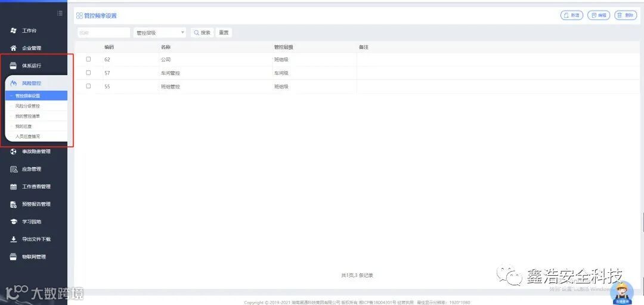The height and width of the screenshot is (305, 644).
Task: Open 企业管理 via its house icon
Action: 13,48
